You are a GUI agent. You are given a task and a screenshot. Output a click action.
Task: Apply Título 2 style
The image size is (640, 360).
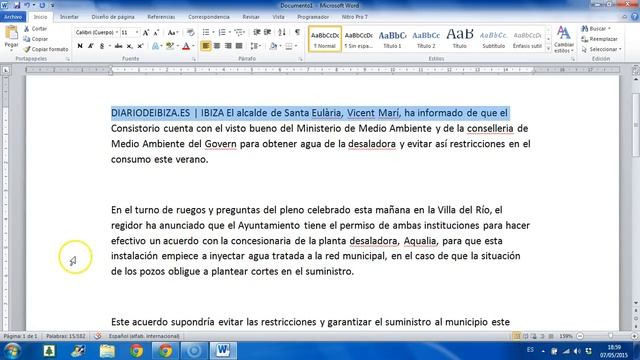tap(426, 39)
